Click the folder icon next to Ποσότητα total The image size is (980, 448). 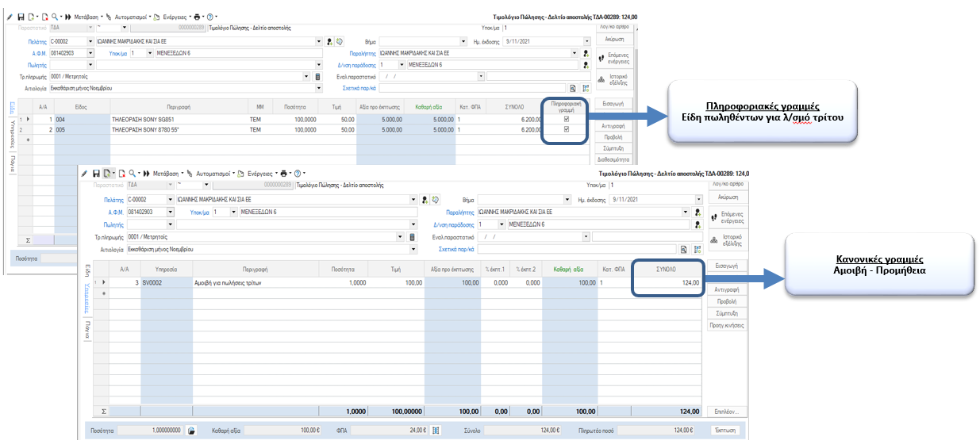(x=191, y=431)
